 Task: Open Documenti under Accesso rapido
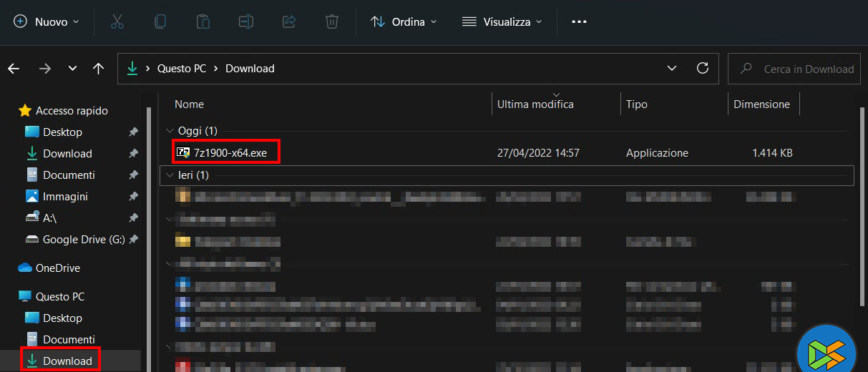point(69,175)
